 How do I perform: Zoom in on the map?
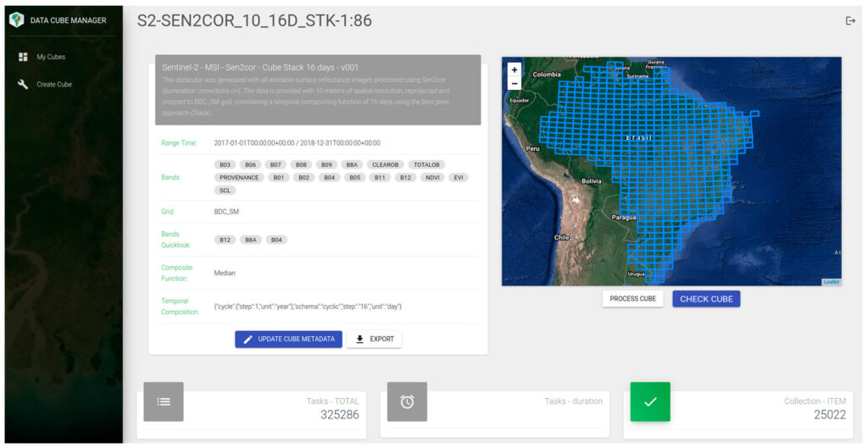click(515, 69)
